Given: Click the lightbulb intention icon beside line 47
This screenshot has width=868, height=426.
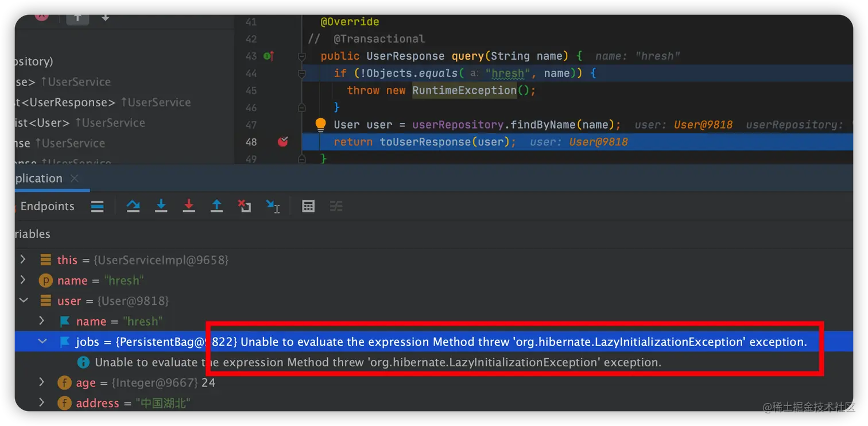Looking at the screenshot, I should (x=320, y=125).
